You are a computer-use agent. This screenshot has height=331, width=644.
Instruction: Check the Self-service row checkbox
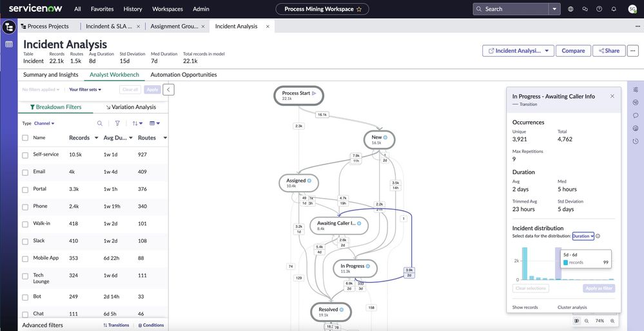25,155
